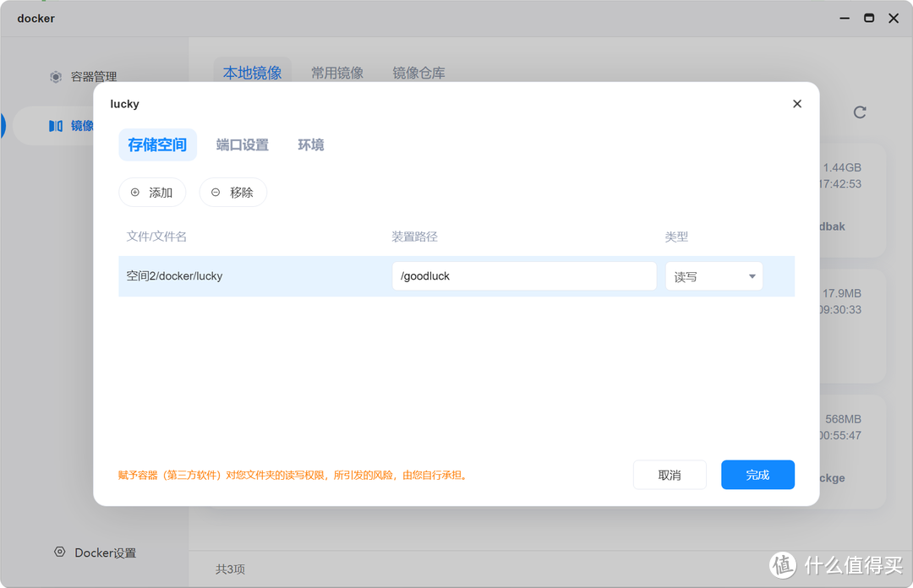Image resolution: width=913 pixels, height=588 pixels.
Task: Open 容器管理 in the sidebar
Action: 93,77
